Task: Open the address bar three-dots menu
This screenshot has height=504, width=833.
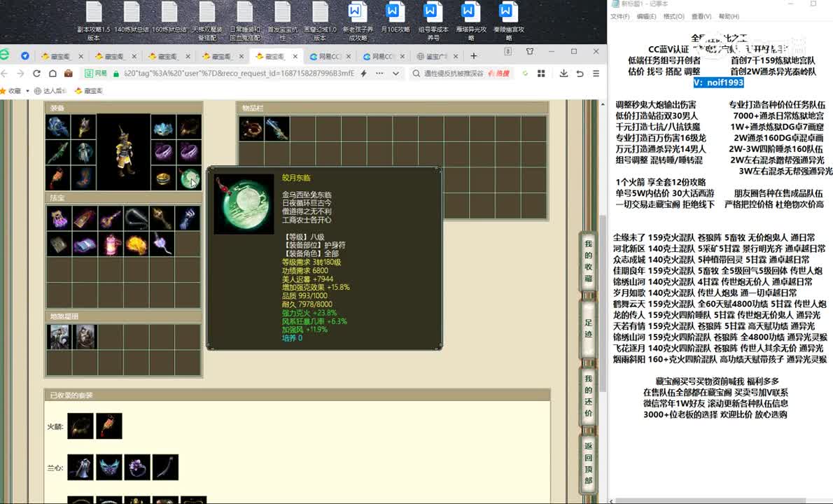Action: click(379, 73)
